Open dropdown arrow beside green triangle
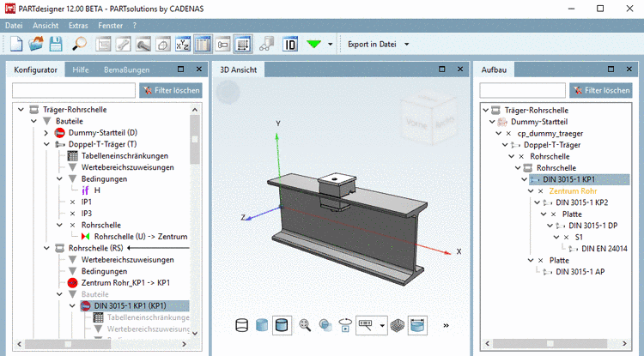This screenshot has width=644, height=356. (x=331, y=45)
